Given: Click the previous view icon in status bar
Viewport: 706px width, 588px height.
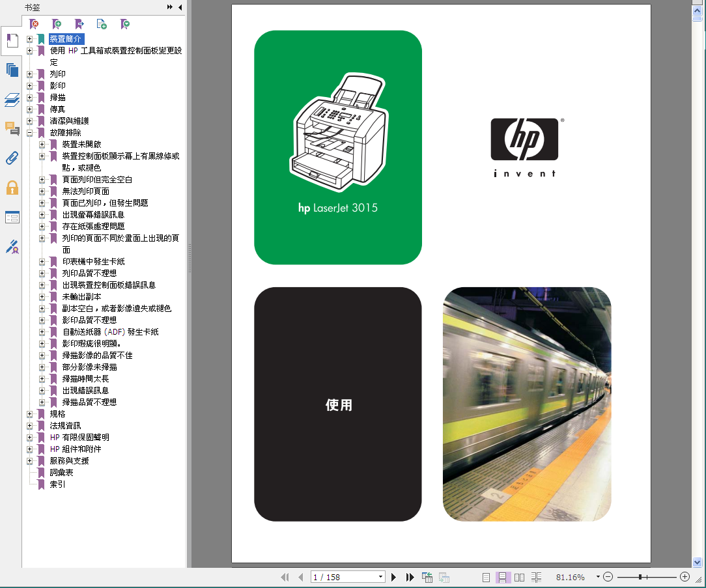Looking at the screenshot, I should point(427,577).
